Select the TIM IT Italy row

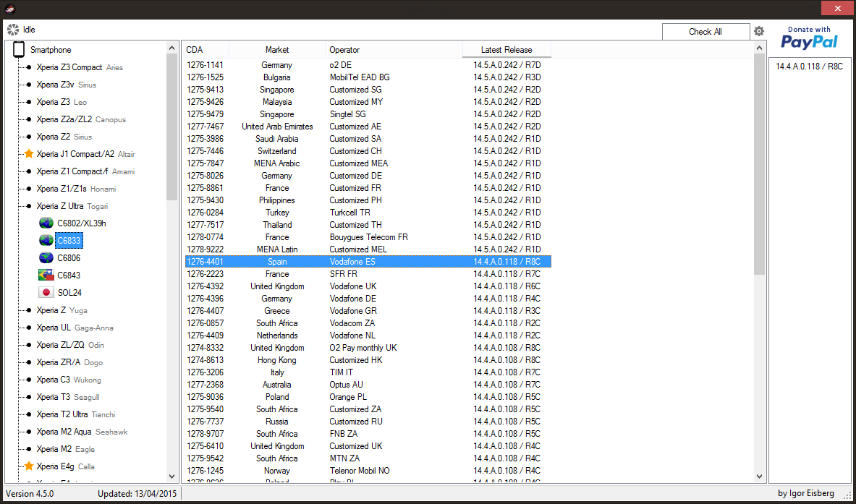368,372
